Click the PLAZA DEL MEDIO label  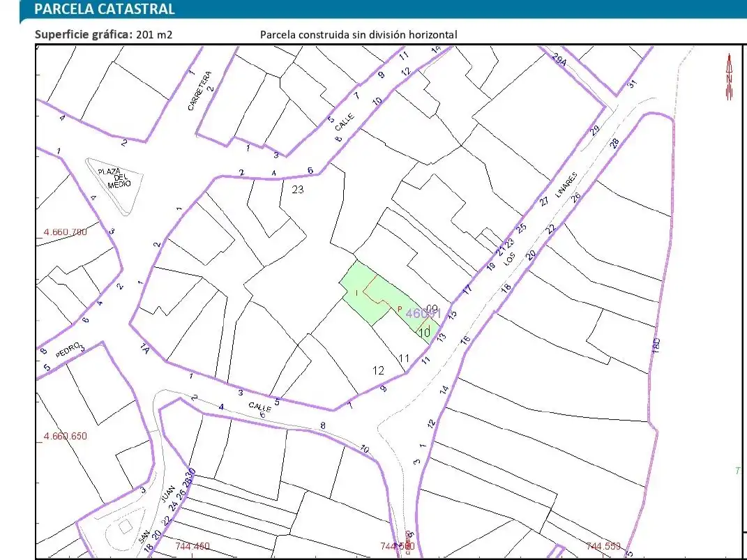114,178
